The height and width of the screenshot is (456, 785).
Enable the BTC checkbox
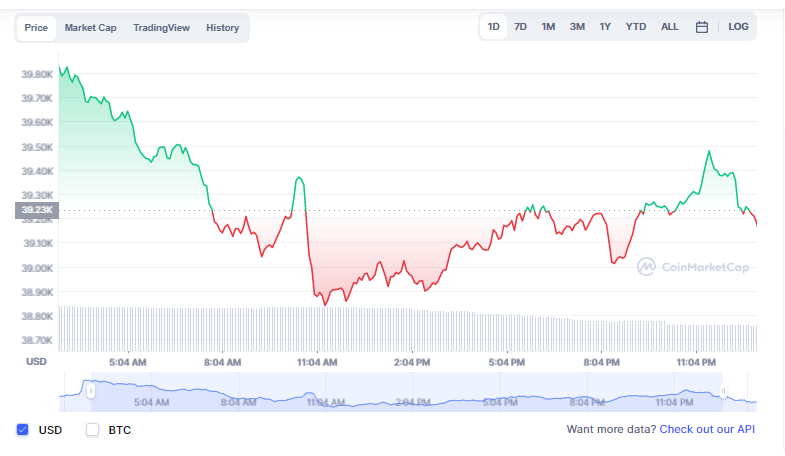pyautogui.click(x=93, y=429)
